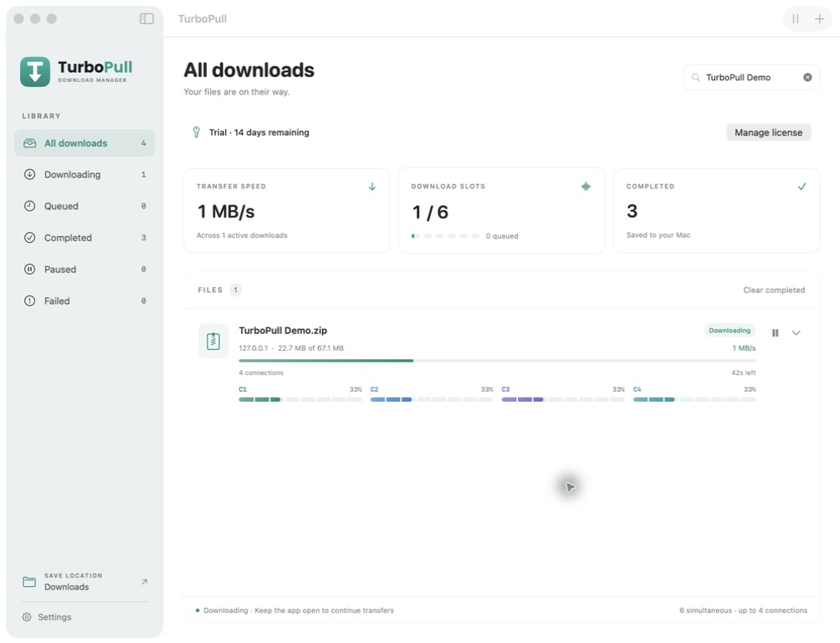
Task: Add a new download with plus icon
Action: pos(819,18)
